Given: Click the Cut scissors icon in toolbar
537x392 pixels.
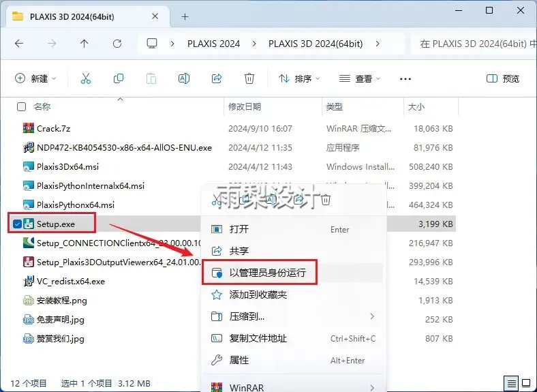Looking at the screenshot, I should 86,79.
